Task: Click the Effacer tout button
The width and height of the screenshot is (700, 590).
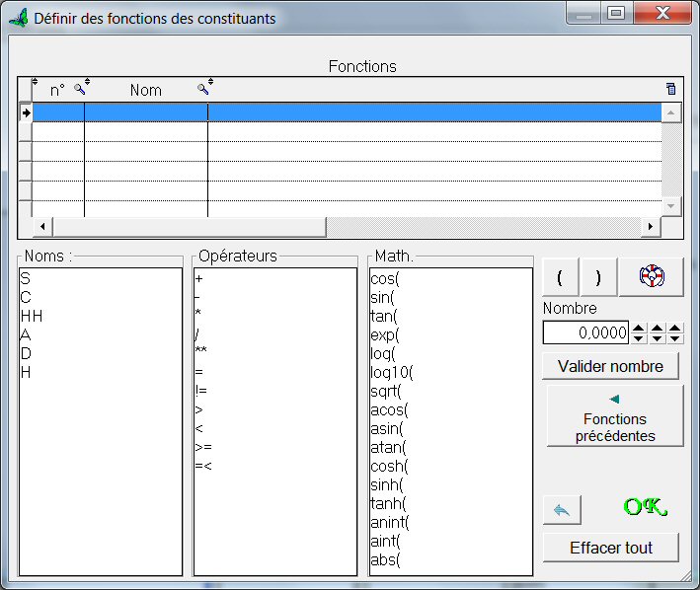Action: point(611,548)
